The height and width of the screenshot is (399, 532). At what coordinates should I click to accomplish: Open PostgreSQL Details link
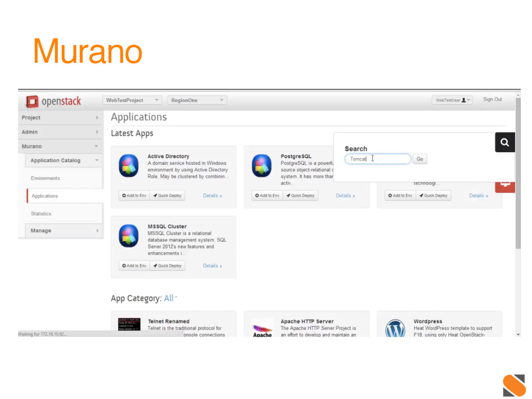coord(345,196)
